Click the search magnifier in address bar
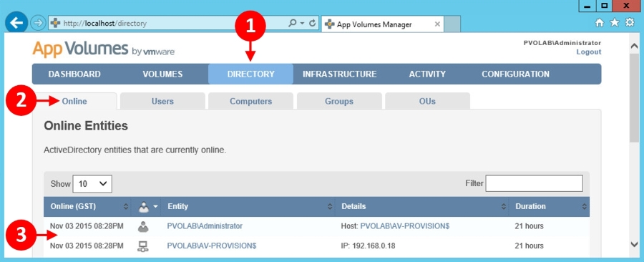The image size is (644, 262). (x=293, y=24)
